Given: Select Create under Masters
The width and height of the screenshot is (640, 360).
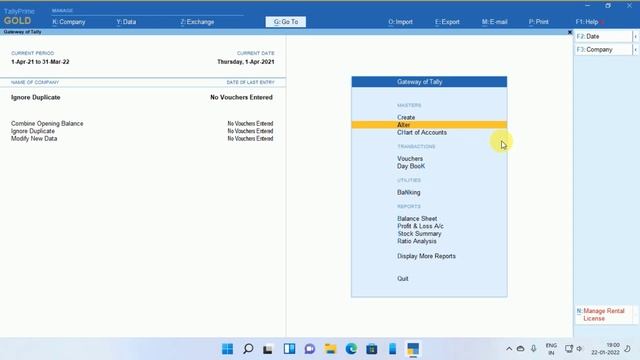Looking at the screenshot, I should pos(406,117).
